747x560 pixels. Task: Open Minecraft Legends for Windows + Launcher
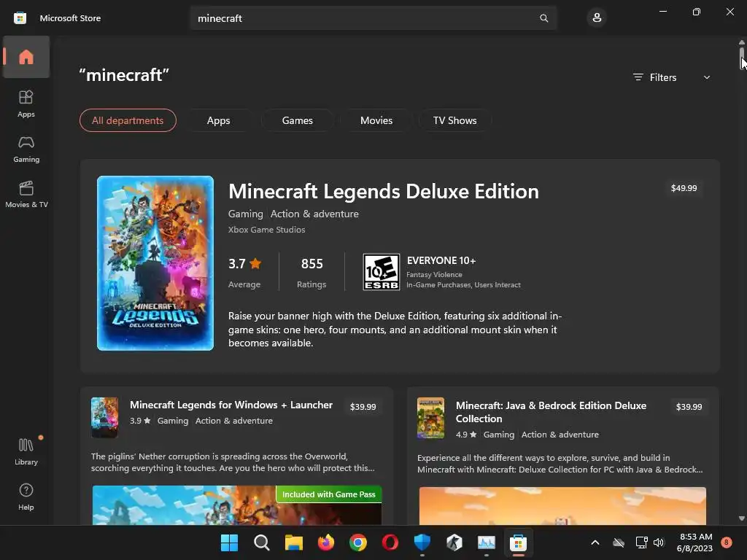231,405
